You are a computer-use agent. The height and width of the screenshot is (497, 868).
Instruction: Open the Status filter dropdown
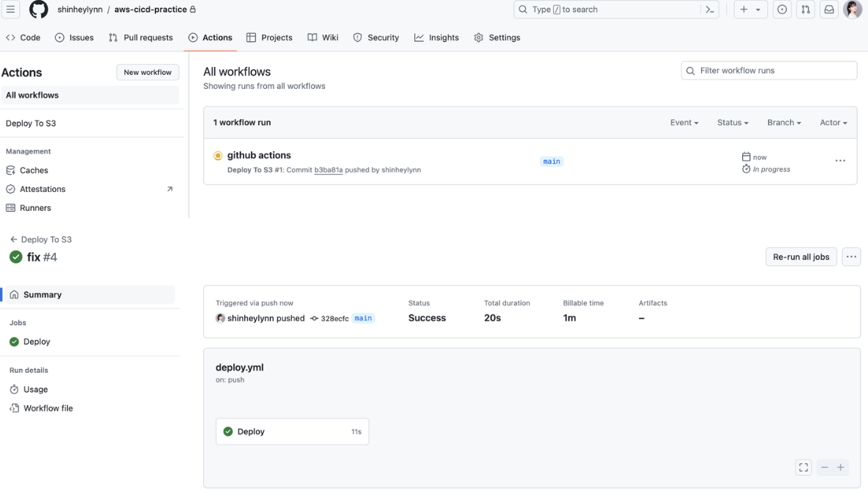(733, 123)
